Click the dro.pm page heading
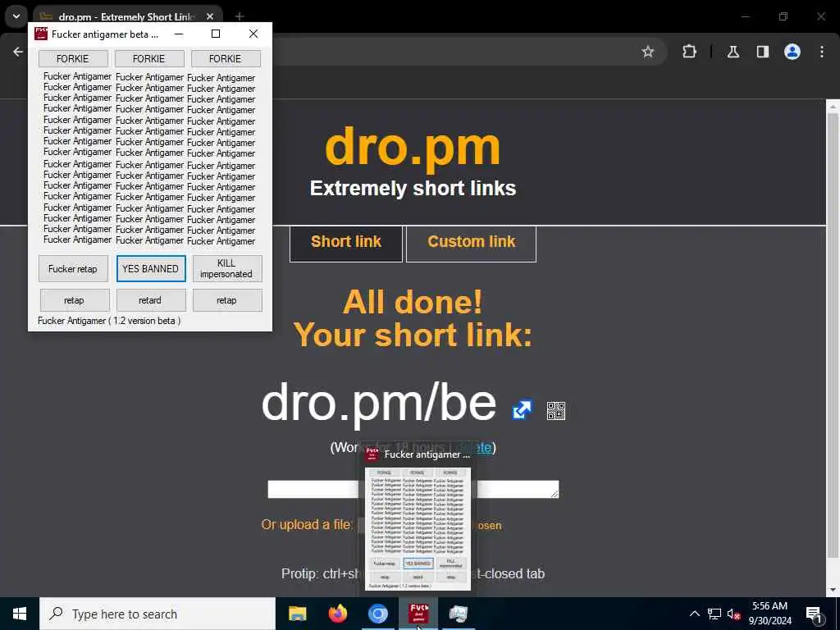Screen dimensions: 840x630 tap(413, 147)
